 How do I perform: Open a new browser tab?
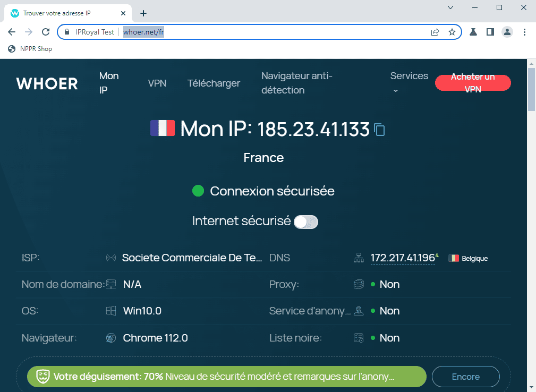pos(143,13)
